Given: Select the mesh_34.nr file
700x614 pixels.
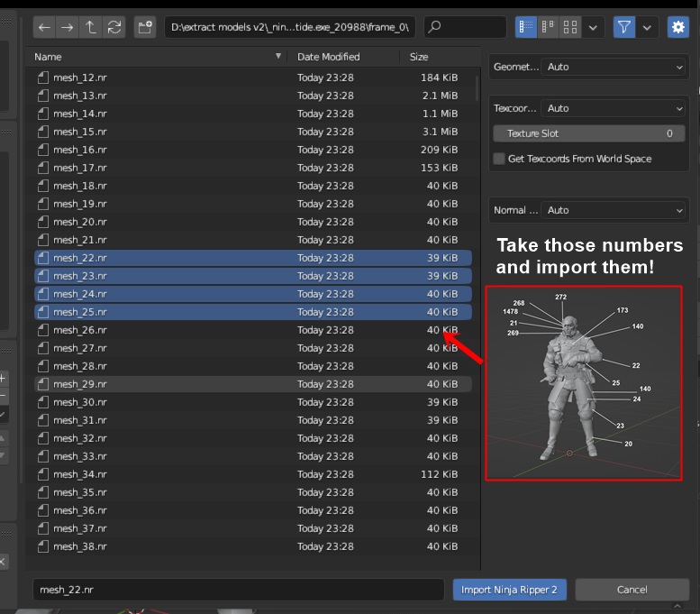Looking at the screenshot, I should point(79,474).
